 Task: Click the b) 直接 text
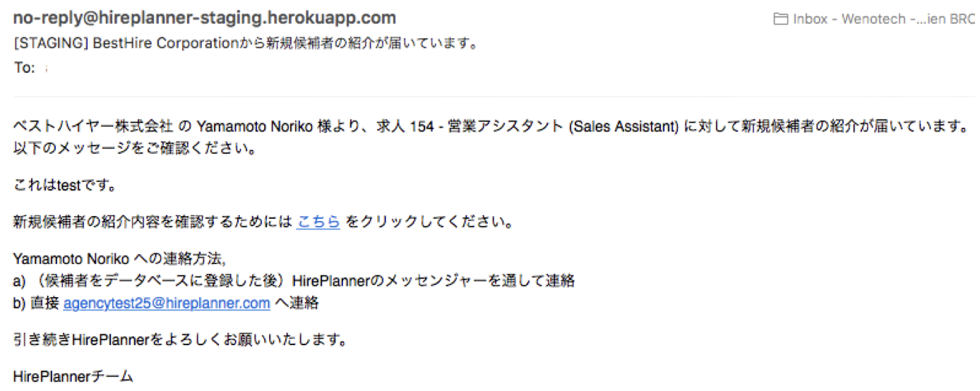pos(37,303)
